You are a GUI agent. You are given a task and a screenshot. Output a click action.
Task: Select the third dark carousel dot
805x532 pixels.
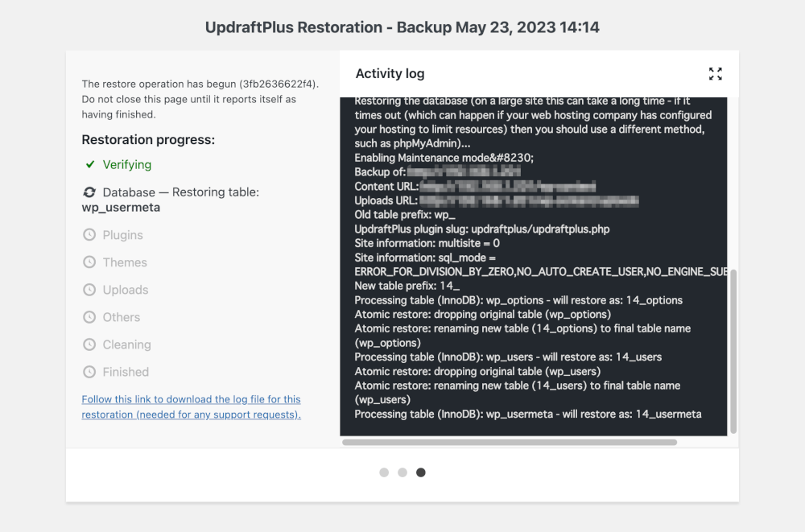click(421, 472)
